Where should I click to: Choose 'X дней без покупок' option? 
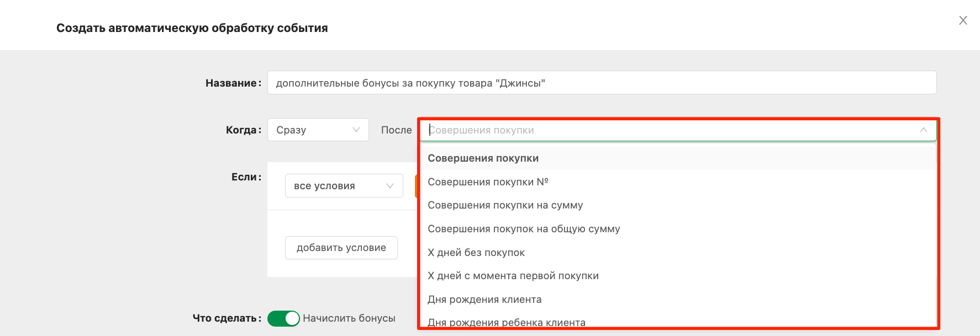coord(678,253)
